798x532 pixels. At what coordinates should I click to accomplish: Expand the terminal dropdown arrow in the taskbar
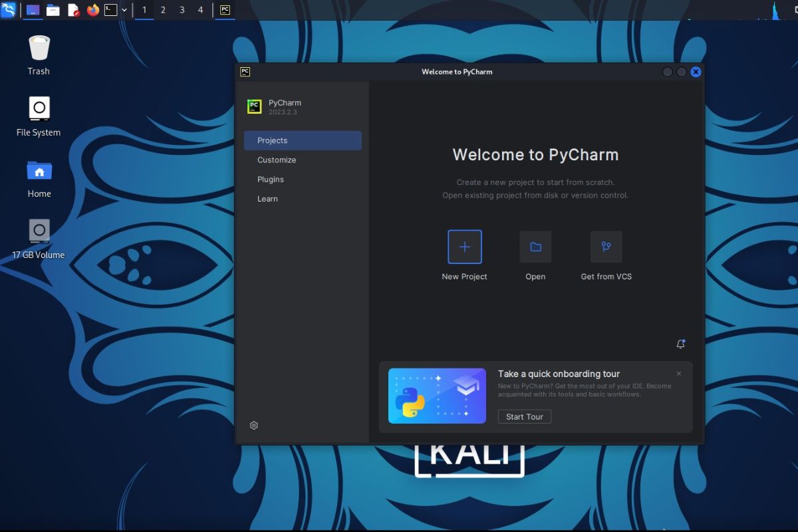pyautogui.click(x=124, y=10)
